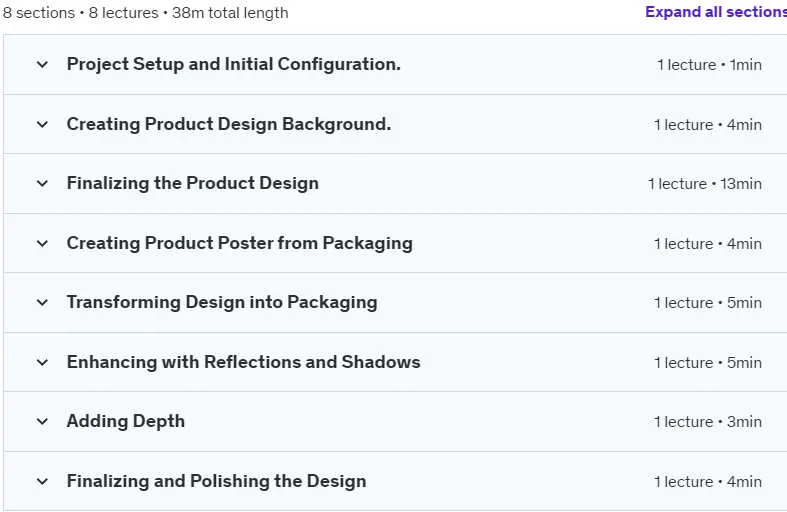Click the 1 lecture 3min duration label

[x=708, y=422]
